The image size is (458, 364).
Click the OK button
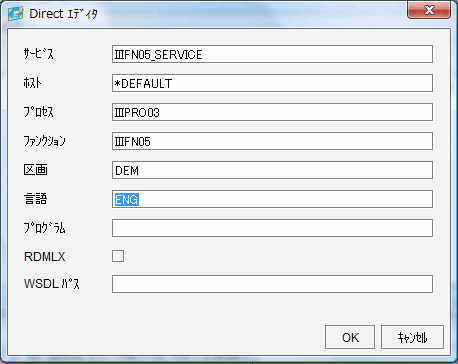tap(350, 337)
